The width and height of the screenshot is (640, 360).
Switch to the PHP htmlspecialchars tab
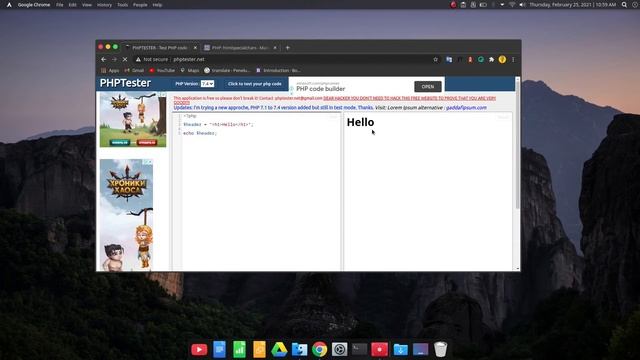click(x=240, y=48)
